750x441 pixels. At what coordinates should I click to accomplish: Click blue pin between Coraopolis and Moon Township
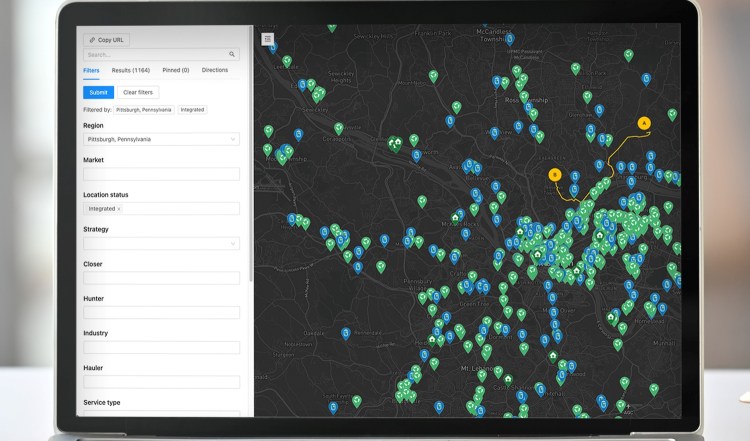pyautogui.click(x=298, y=135)
